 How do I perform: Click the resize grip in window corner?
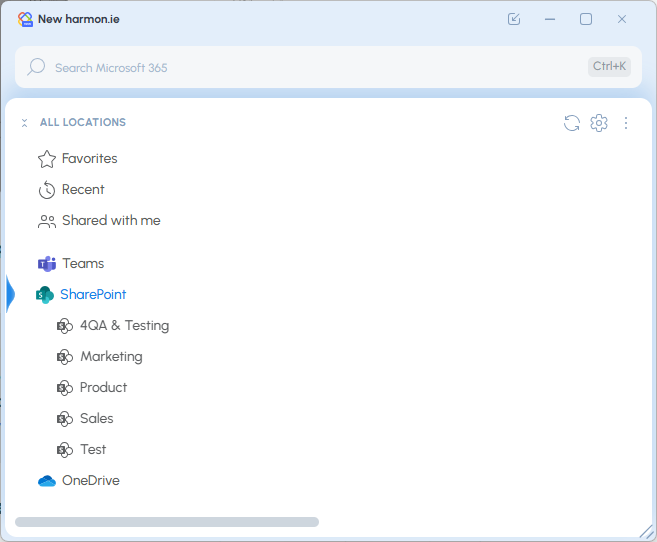click(647, 532)
